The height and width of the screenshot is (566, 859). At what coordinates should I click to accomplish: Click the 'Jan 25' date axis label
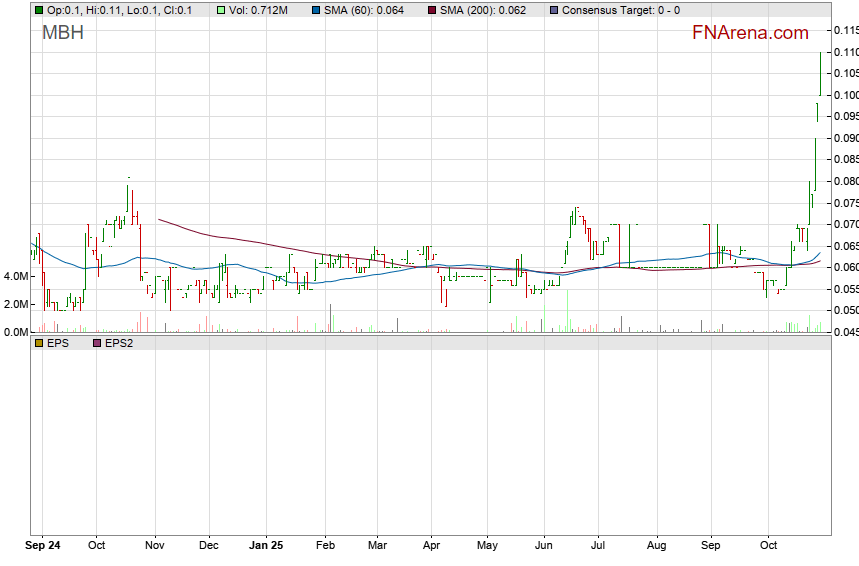tap(266, 546)
